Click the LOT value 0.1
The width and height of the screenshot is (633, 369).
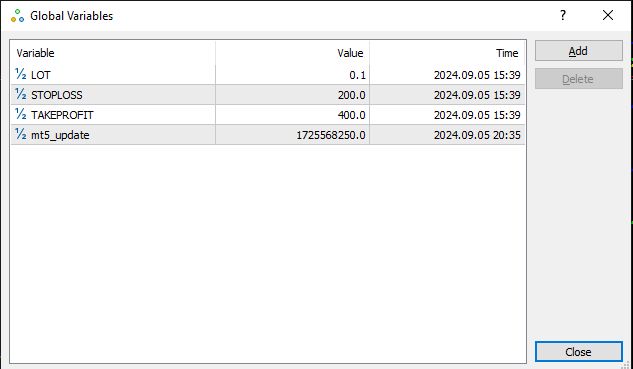(x=357, y=75)
